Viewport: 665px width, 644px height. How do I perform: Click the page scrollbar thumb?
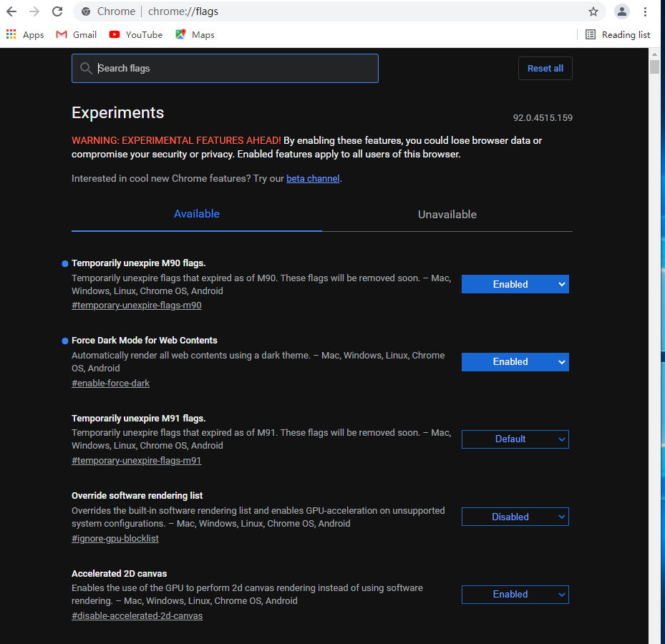[654, 67]
